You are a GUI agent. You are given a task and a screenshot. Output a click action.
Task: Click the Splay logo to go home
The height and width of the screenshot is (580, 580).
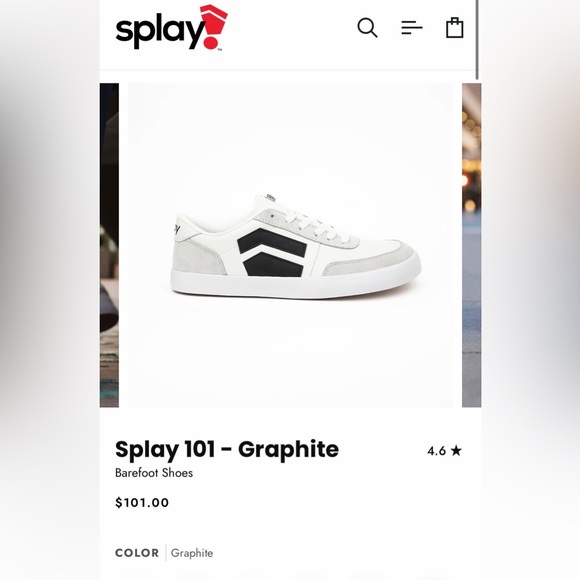(x=171, y=27)
